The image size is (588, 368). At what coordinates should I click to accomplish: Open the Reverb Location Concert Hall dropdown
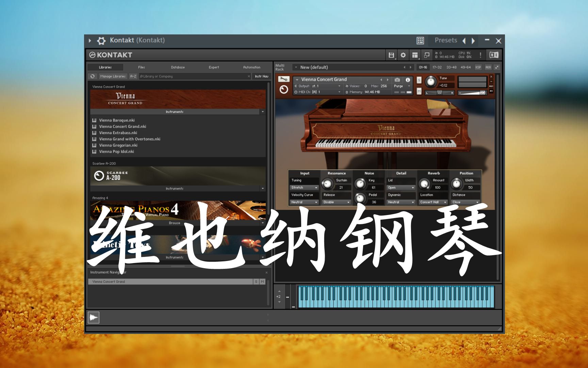click(433, 202)
